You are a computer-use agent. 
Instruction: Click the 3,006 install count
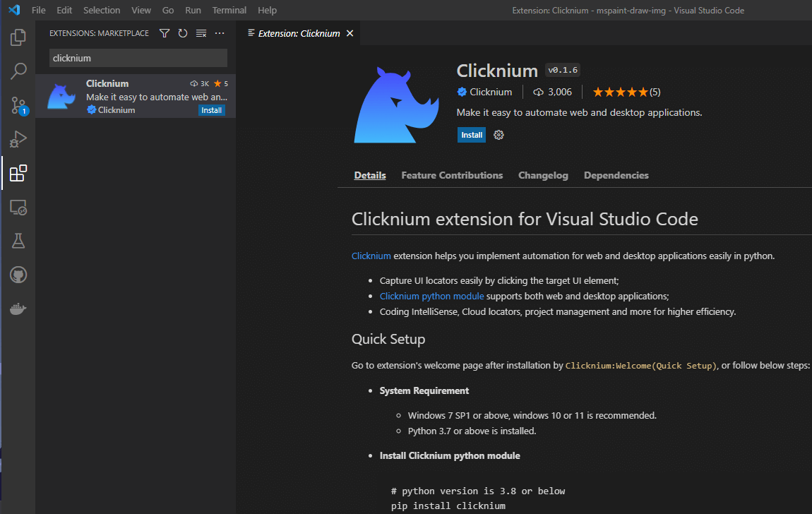click(553, 92)
